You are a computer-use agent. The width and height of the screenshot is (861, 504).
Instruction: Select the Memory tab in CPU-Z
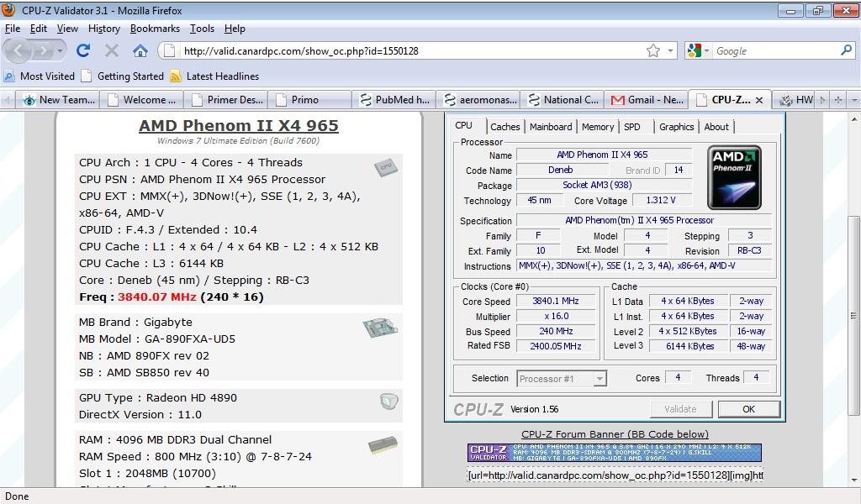(598, 127)
